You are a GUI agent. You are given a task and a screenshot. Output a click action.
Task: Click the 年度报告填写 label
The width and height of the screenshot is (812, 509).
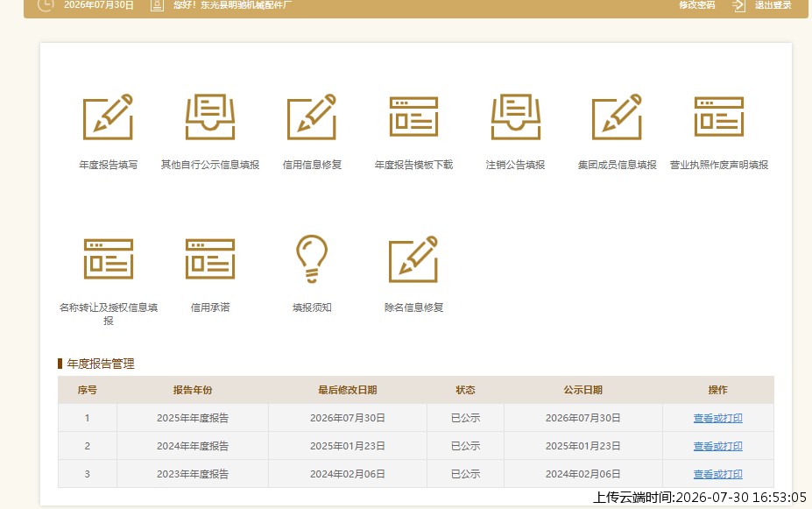point(109,165)
